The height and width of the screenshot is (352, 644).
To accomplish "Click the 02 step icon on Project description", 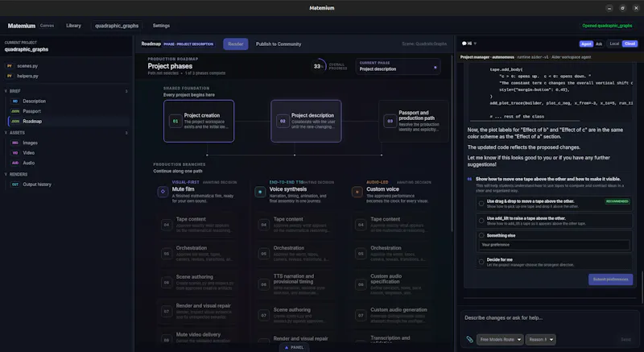I will click(x=283, y=121).
